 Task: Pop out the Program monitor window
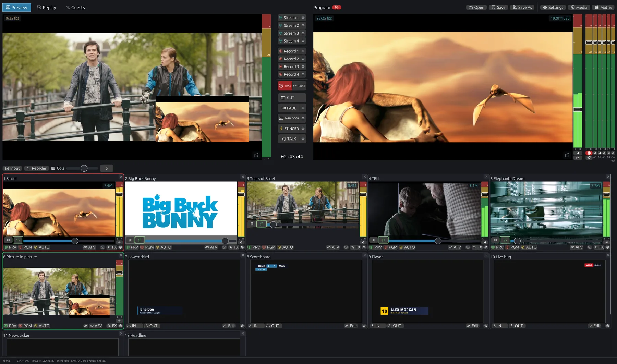point(567,155)
